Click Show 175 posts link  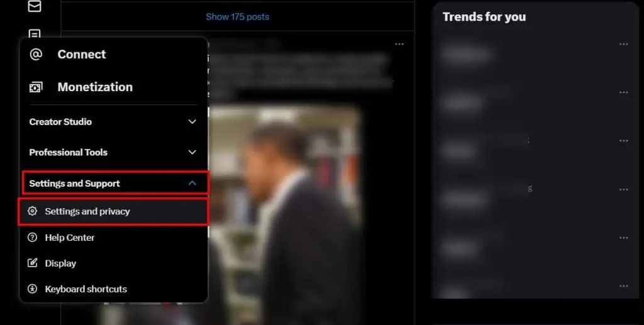tap(237, 17)
